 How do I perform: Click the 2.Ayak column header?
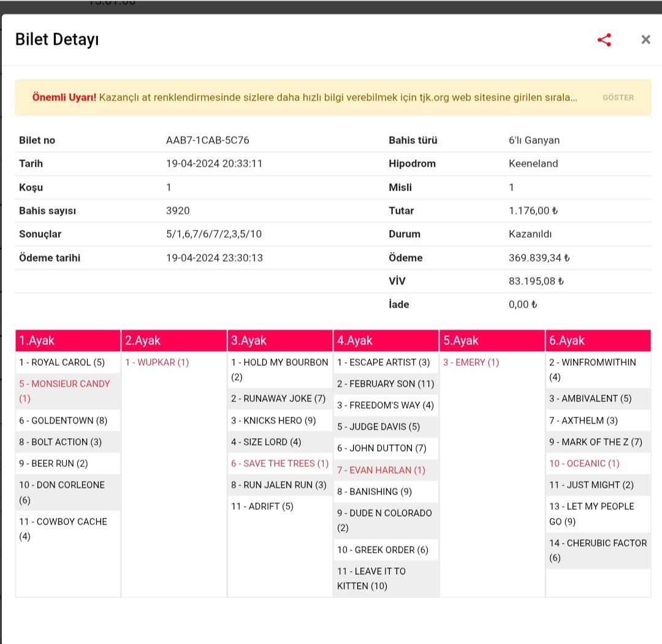click(x=174, y=341)
